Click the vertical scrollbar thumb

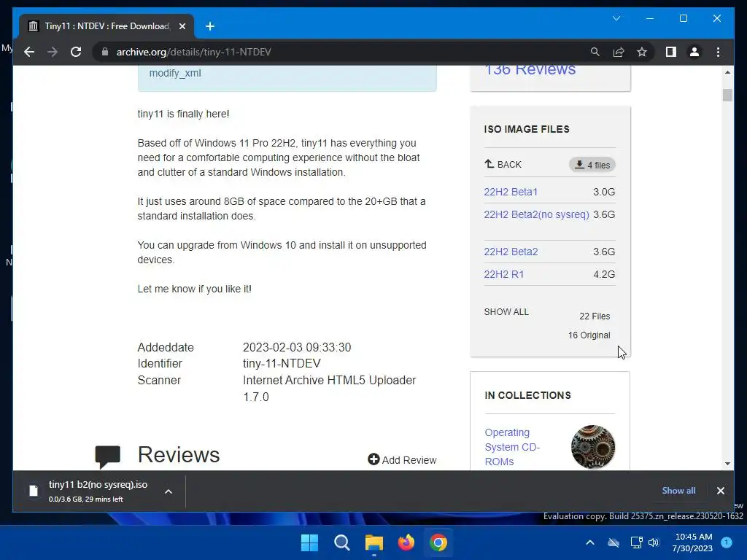tap(727, 96)
